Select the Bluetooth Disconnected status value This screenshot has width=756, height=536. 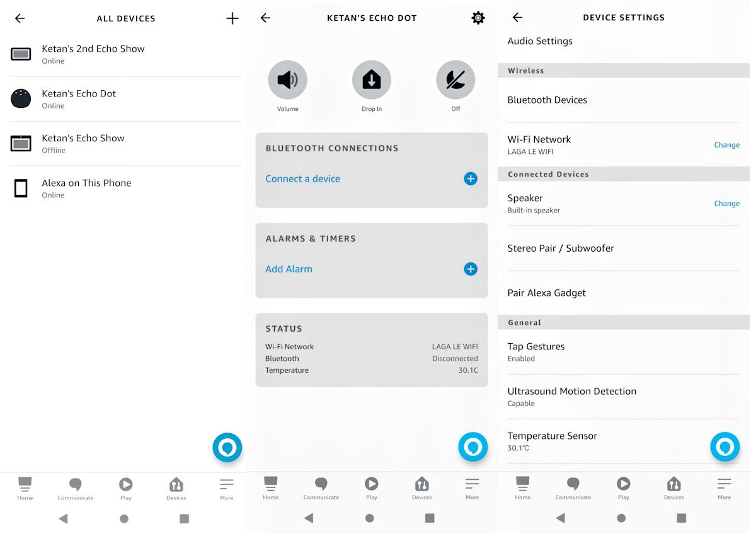pos(455,359)
